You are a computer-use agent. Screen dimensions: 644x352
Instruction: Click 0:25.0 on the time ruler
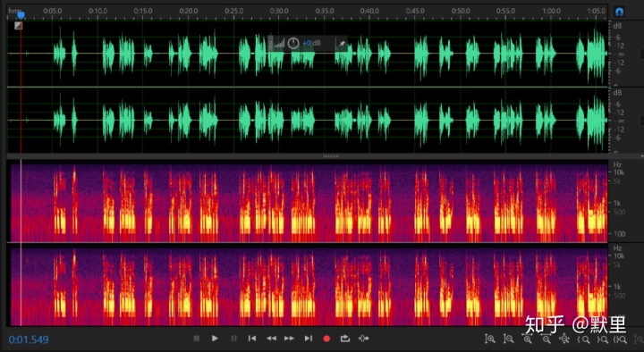(x=233, y=11)
